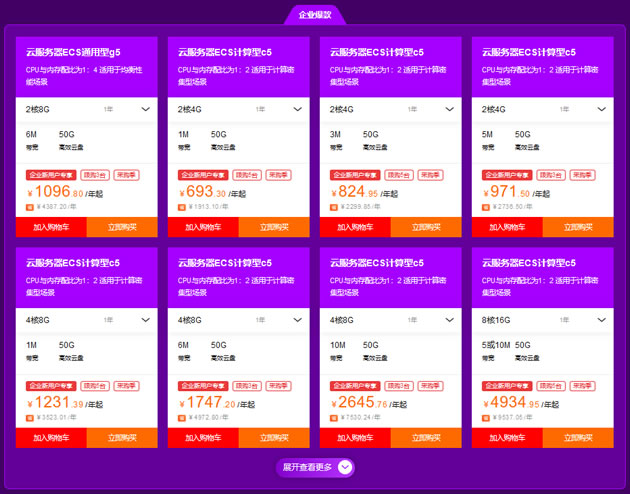Screen dimensions: 630x494
Task: Add the ¥1231.39 4核8G server to cart
Action: click(x=51, y=438)
